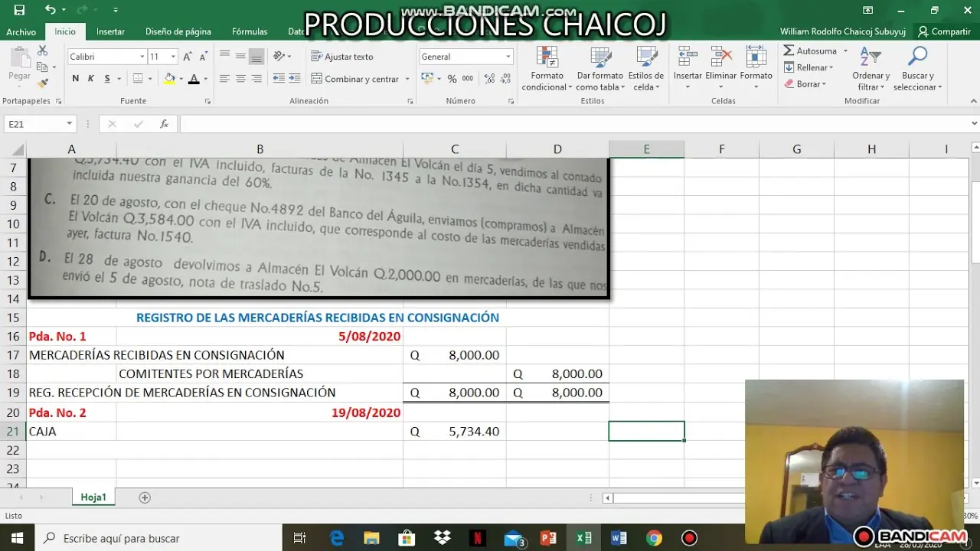Apply yellow fill color bucket
980x551 pixels.
click(169, 79)
